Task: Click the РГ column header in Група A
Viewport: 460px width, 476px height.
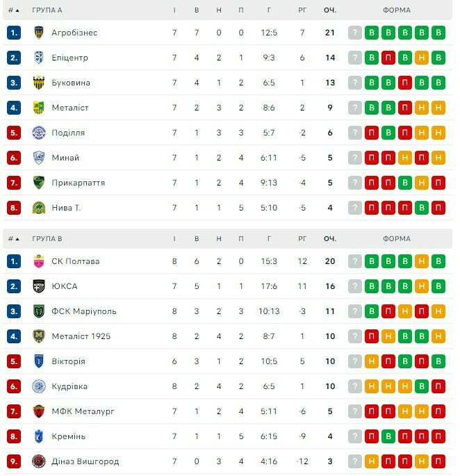Action: click(x=302, y=10)
